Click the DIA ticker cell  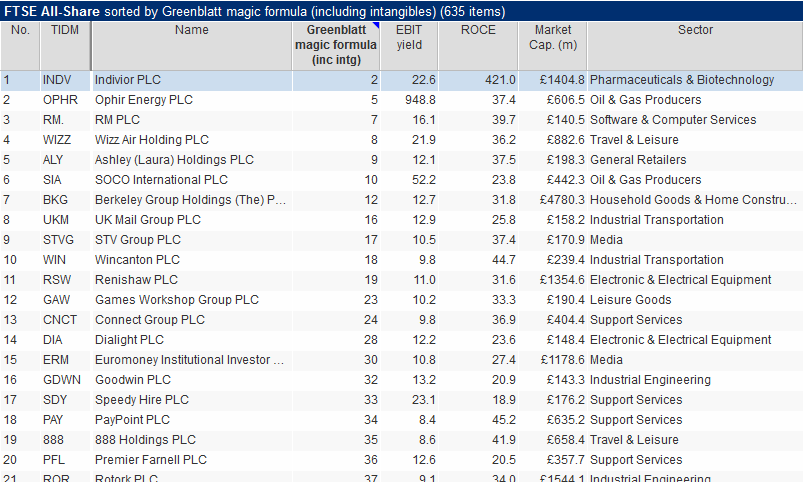tap(53, 340)
